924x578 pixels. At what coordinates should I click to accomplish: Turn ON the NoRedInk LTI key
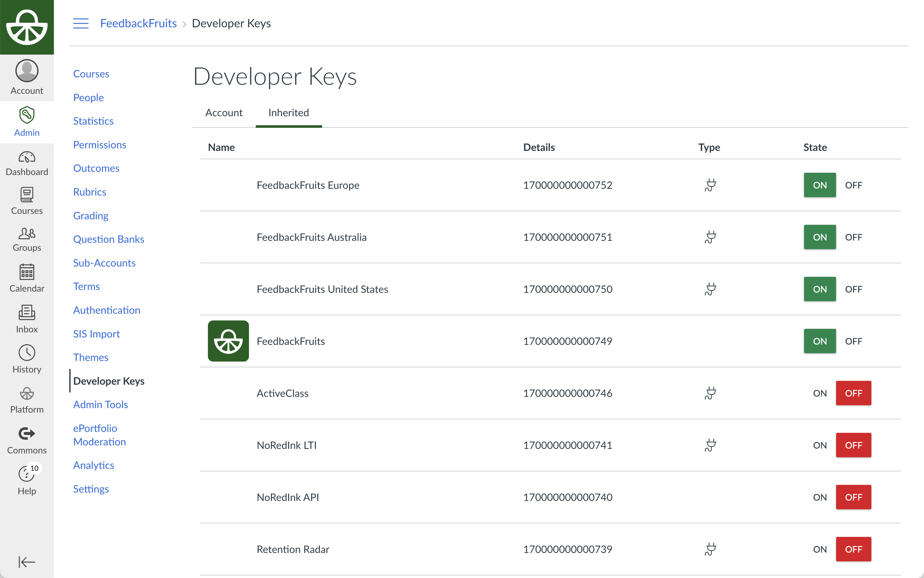(820, 445)
